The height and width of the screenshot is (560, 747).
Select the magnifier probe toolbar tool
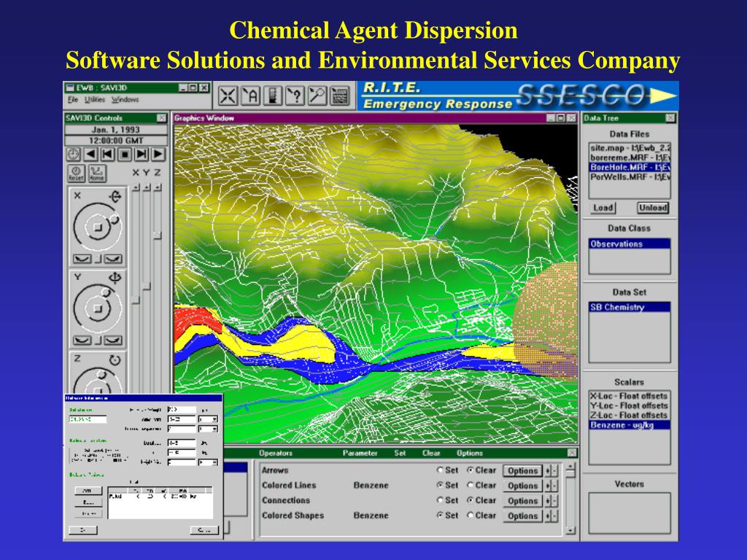317,96
